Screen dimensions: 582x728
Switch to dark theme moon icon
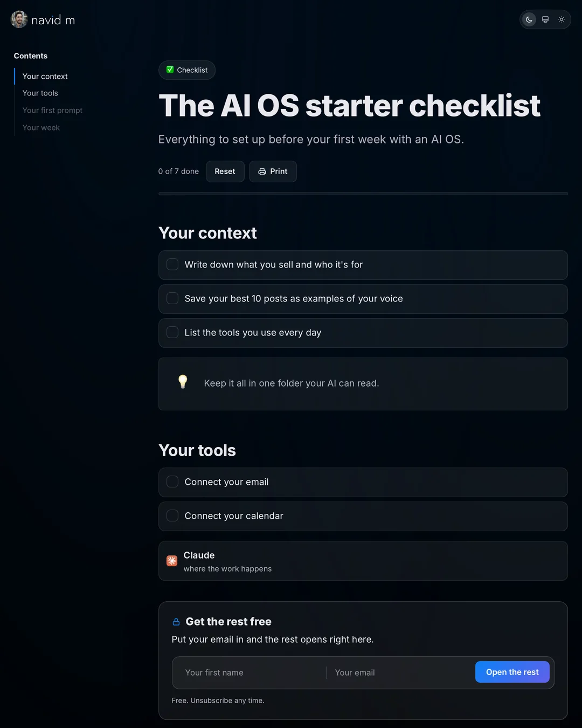click(529, 19)
